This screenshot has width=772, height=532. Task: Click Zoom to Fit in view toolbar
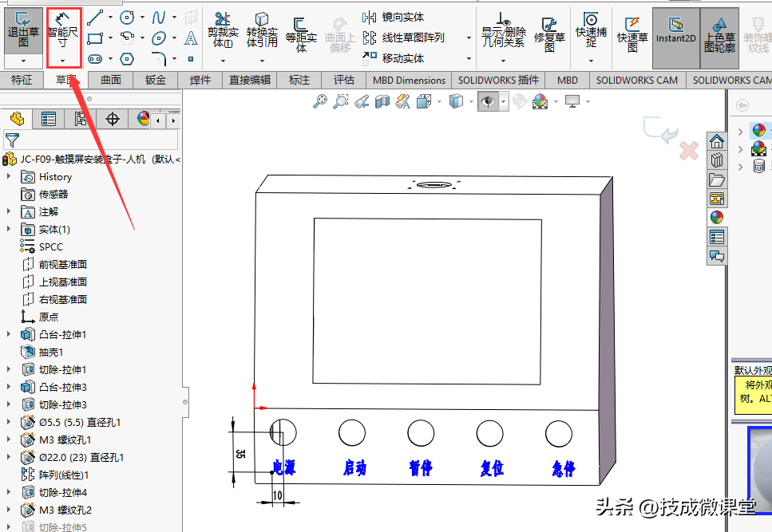320,101
